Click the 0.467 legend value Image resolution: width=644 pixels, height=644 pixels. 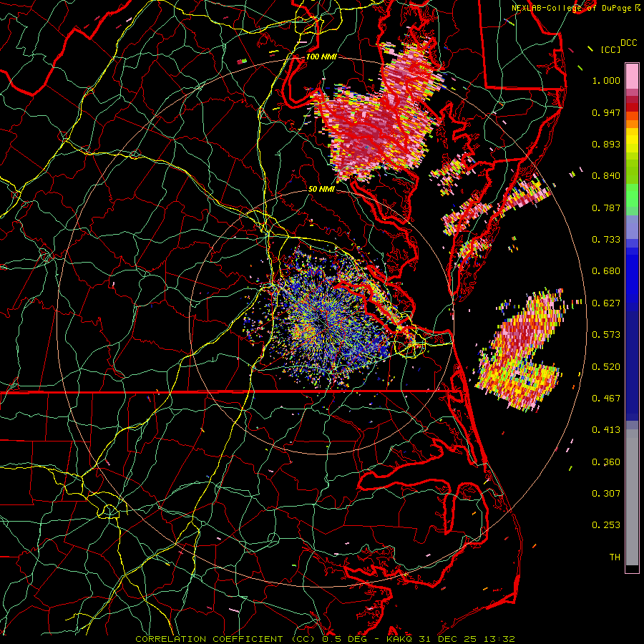606,399
